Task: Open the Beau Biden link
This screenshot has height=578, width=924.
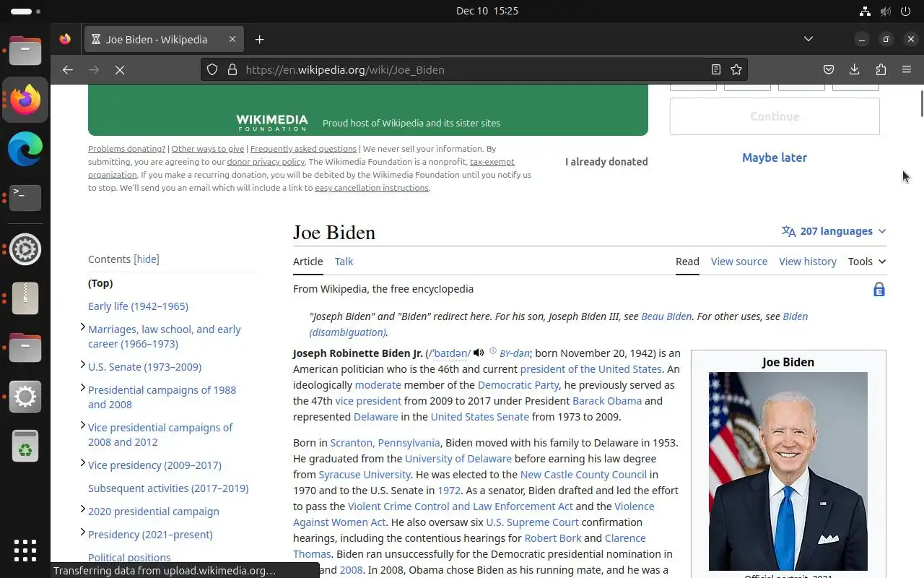Action: pyautogui.click(x=666, y=316)
